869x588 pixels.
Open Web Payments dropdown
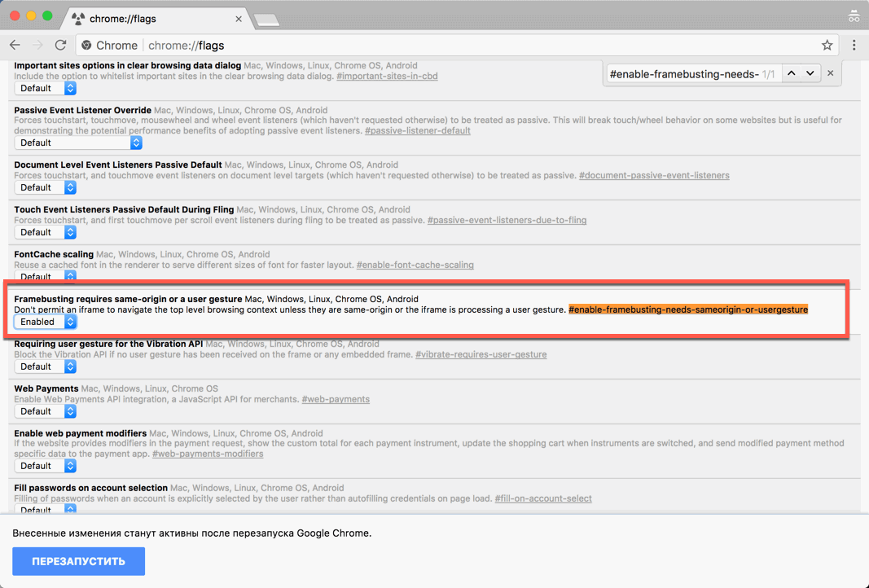(46, 411)
